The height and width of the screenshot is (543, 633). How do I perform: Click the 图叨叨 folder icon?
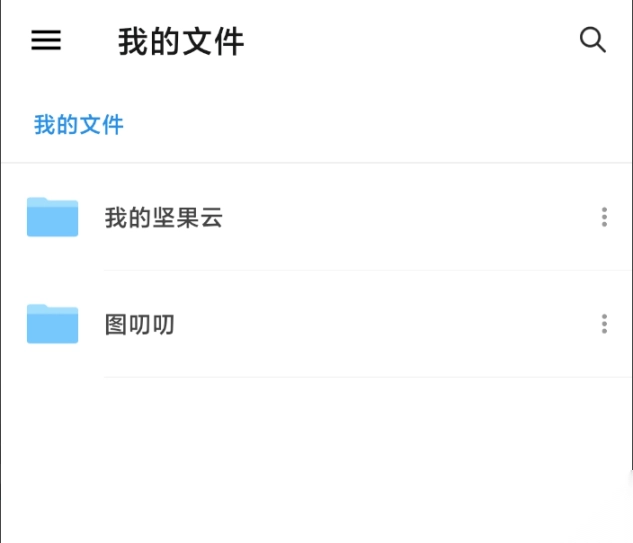pos(52,324)
